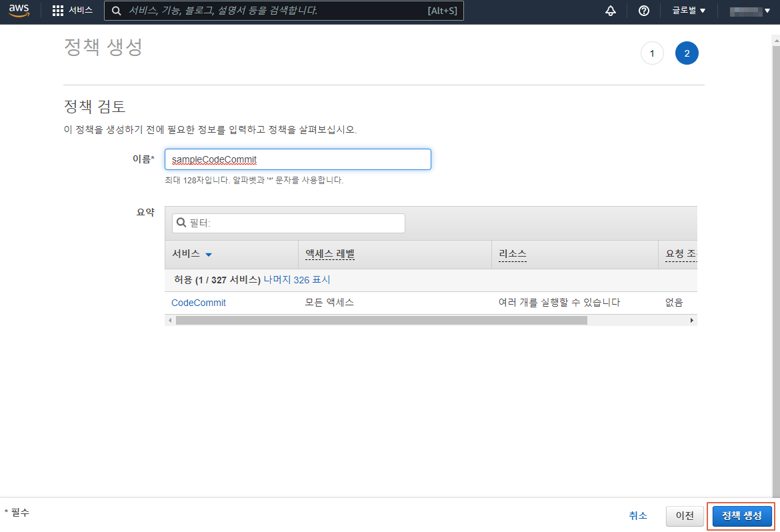Click the horizontal table scrollbar thumb

[381, 321]
